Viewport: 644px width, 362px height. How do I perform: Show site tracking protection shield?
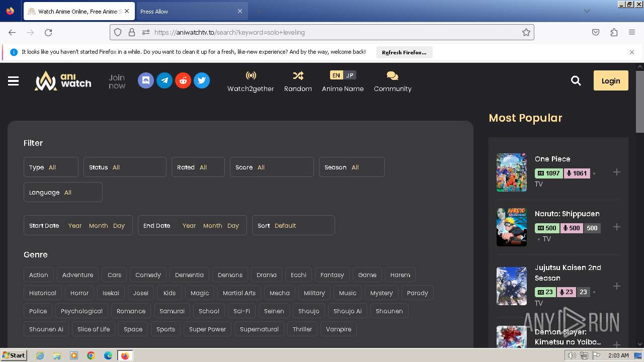[x=118, y=32]
